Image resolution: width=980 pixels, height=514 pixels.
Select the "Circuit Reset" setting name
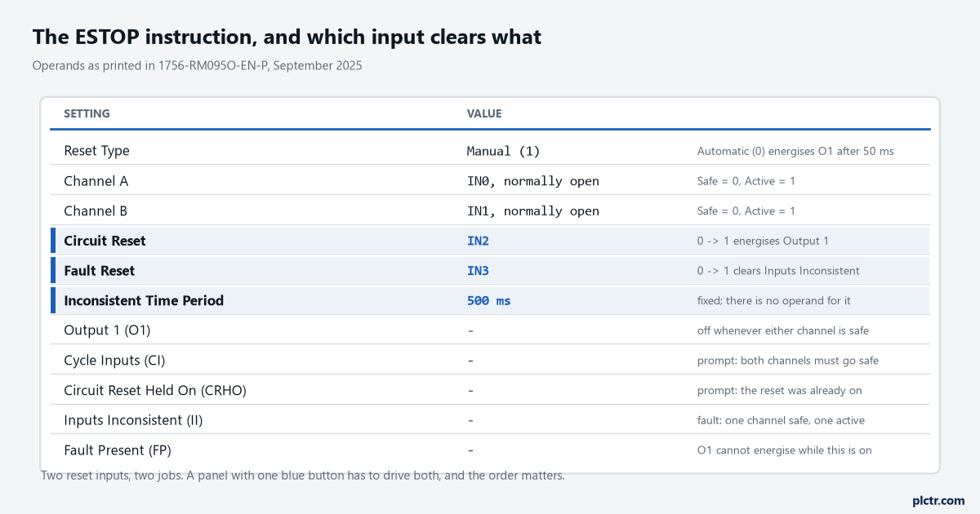pyautogui.click(x=105, y=241)
